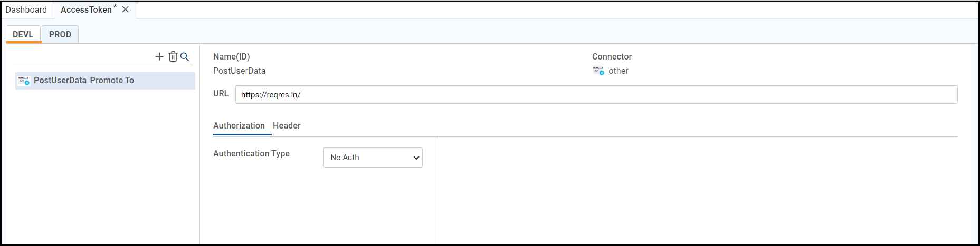The image size is (980, 246).
Task: Click the PostUserData value under Name(ID)
Action: (240, 71)
